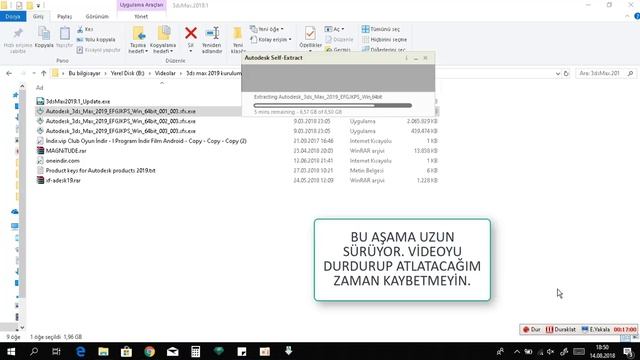
Task: Click Yerel Disk (B:) in address path
Action: (127, 73)
